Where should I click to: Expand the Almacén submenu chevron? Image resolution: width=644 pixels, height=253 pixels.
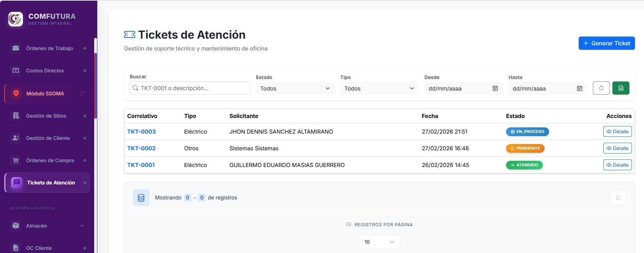pyautogui.click(x=82, y=226)
